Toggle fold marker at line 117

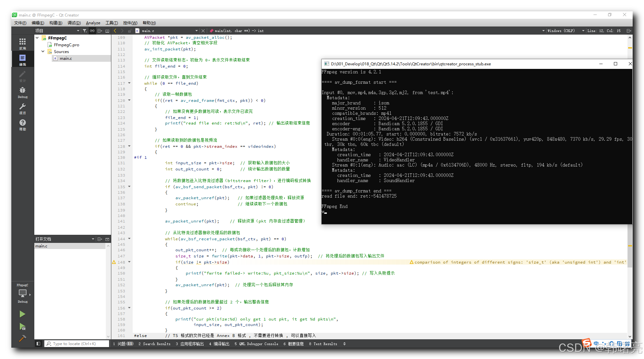click(x=129, y=83)
